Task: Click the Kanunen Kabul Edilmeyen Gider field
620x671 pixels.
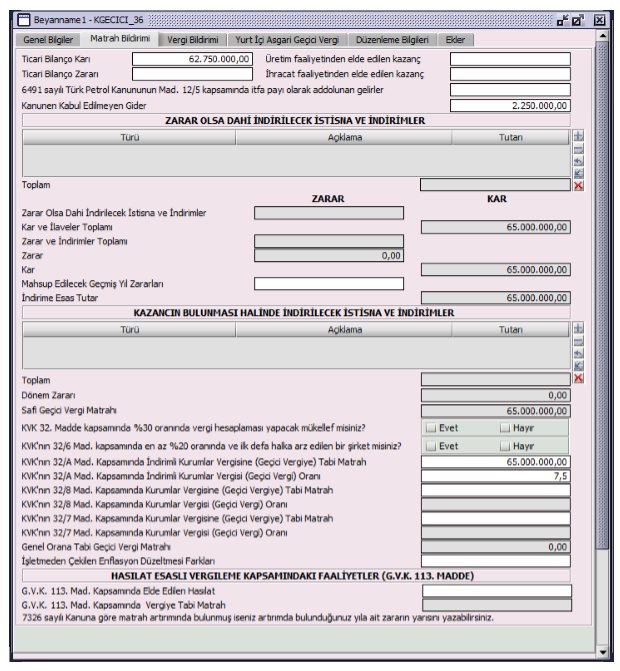Action: (510, 105)
